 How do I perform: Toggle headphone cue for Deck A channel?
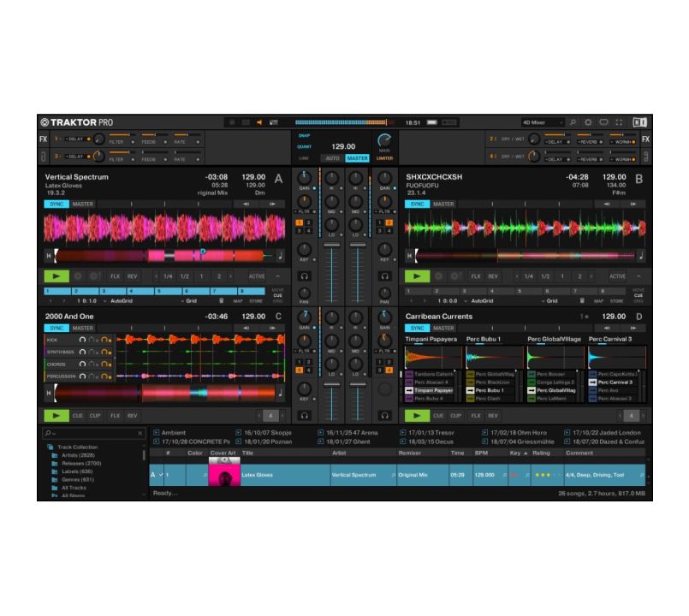(x=304, y=276)
